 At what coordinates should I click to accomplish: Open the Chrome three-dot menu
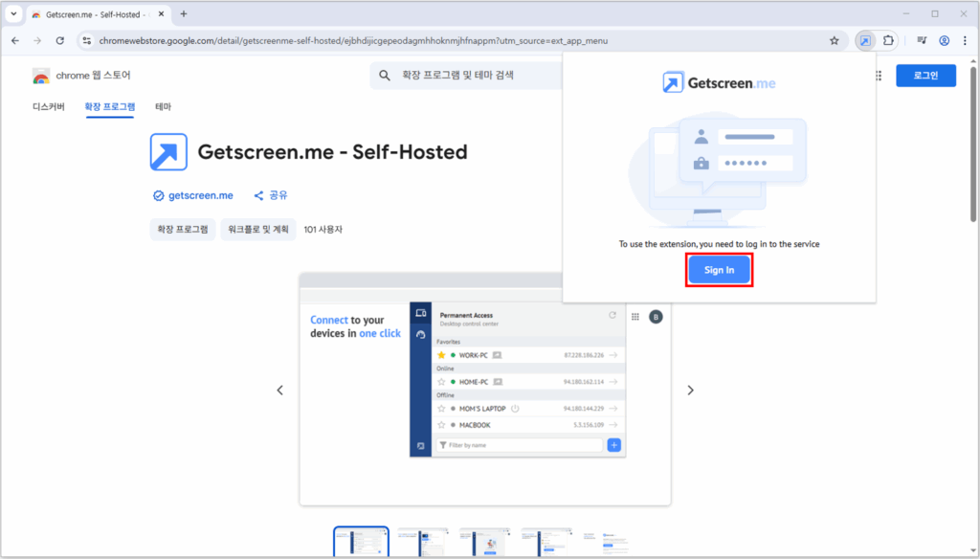(965, 40)
